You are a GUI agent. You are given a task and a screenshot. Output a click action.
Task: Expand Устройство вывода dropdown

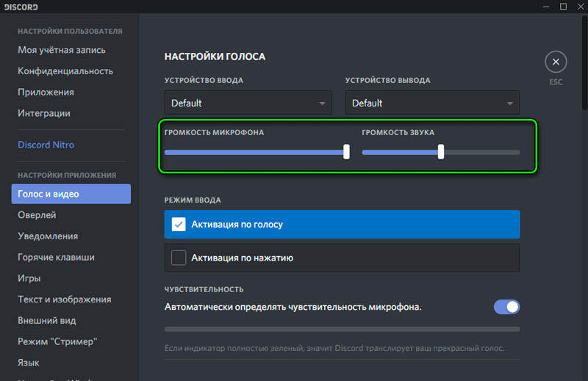[432, 103]
